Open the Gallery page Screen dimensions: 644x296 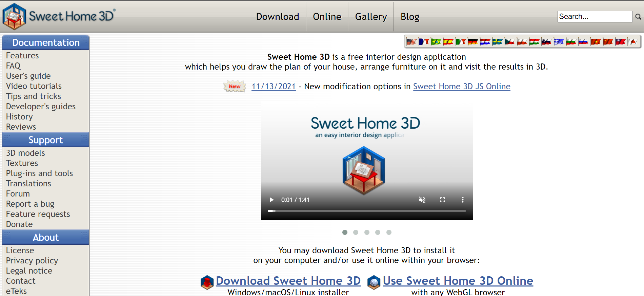(371, 17)
